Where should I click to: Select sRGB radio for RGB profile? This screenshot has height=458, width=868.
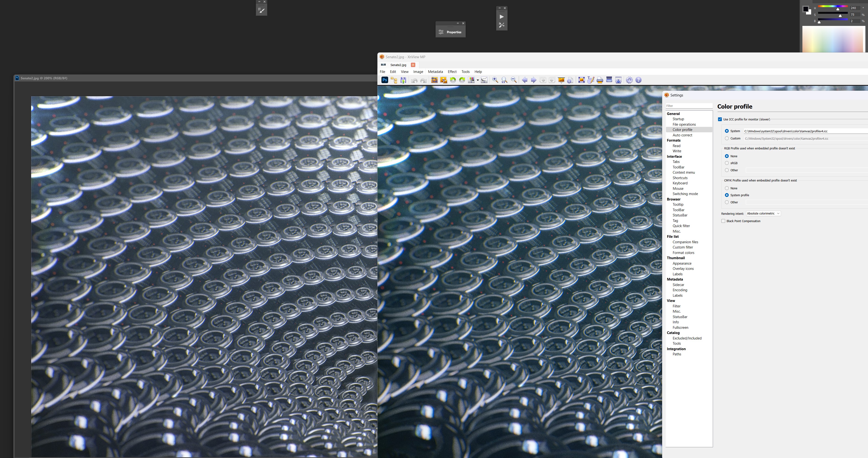coord(727,163)
